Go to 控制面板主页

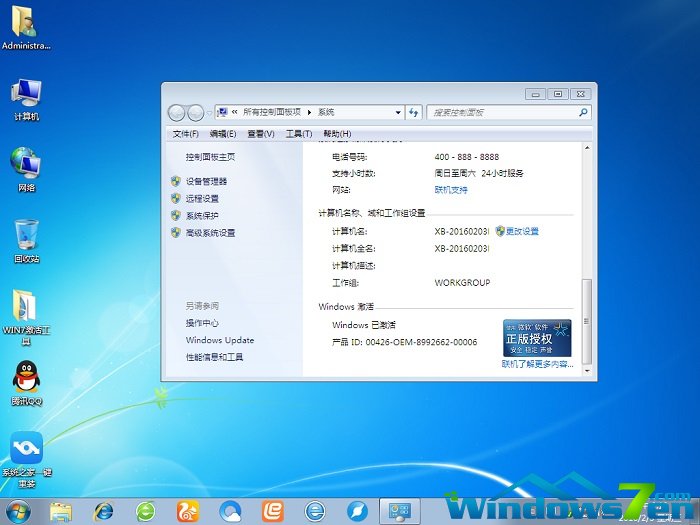click(x=210, y=157)
